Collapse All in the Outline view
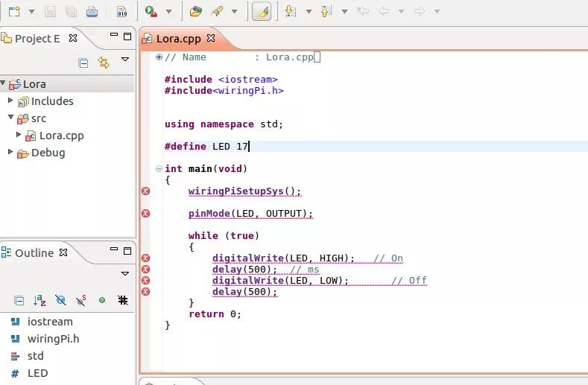The height and width of the screenshot is (385, 588). coord(19,300)
